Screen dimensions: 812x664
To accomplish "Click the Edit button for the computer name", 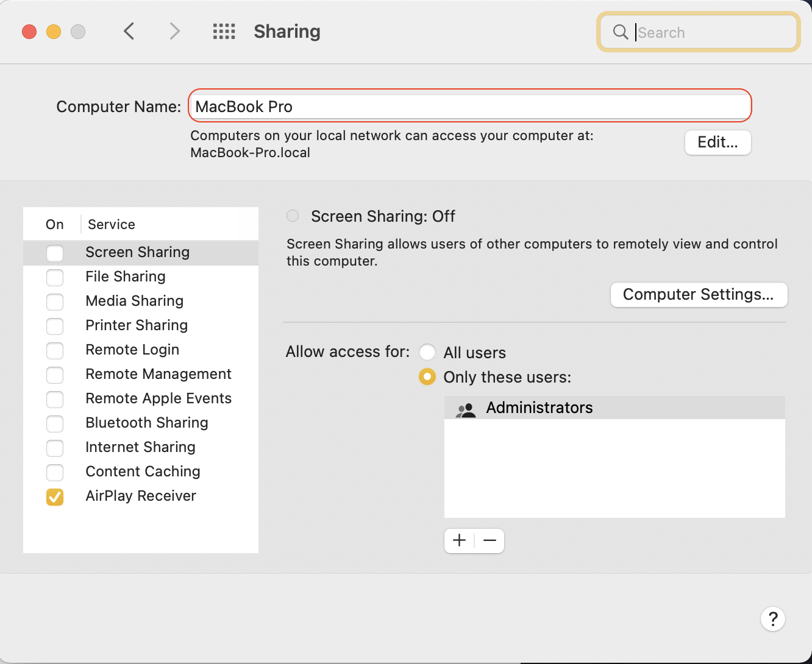I will pos(718,142).
